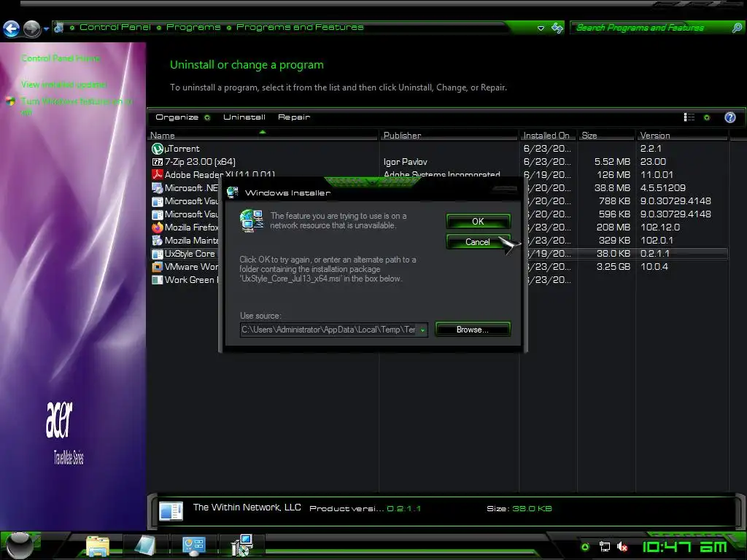Expand the address bar history dropdown
Viewport: 747px width, 560px height.
[541, 28]
